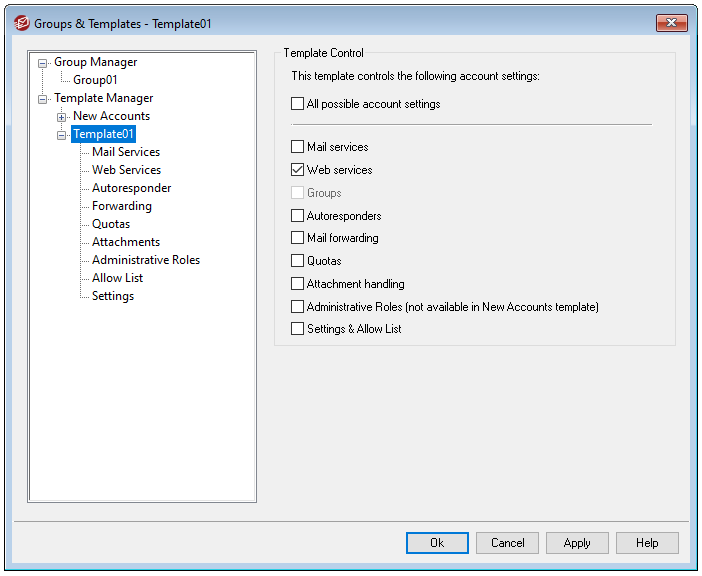
Task: Select New Accounts in the tree
Action: [x=111, y=116]
